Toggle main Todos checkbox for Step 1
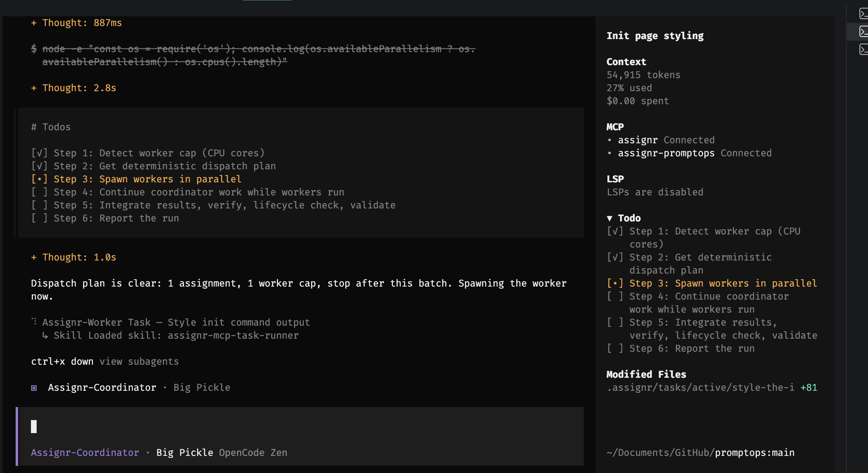 (39, 153)
